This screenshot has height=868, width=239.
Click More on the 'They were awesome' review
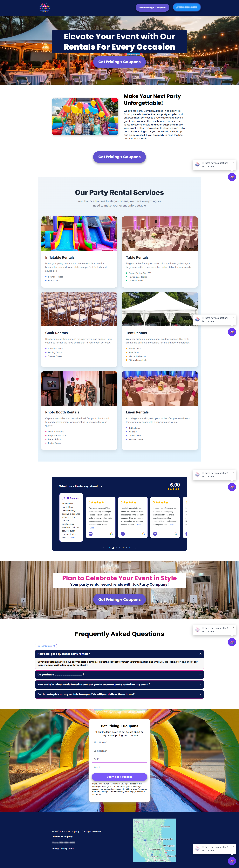pos(92,528)
